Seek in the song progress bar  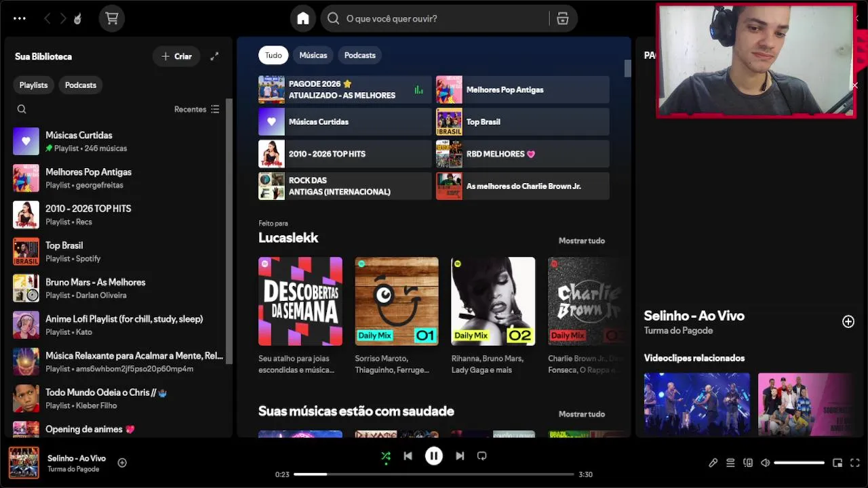click(434, 474)
